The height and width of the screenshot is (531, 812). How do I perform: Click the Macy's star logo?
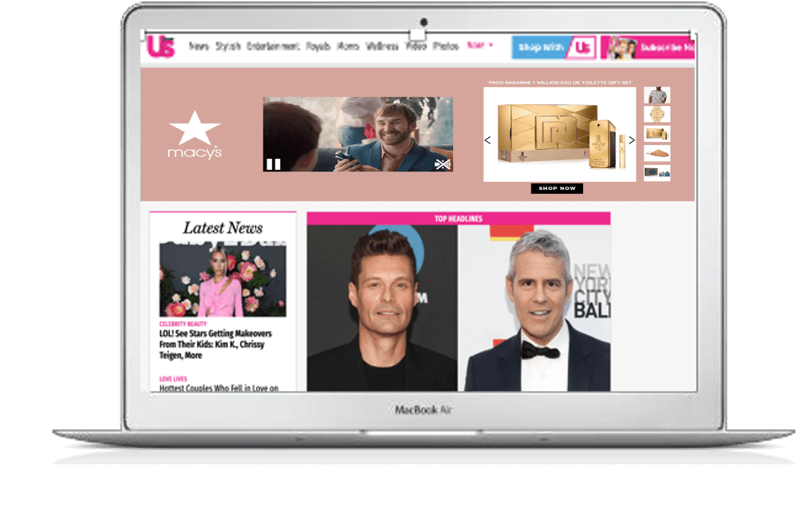pyautogui.click(x=195, y=136)
